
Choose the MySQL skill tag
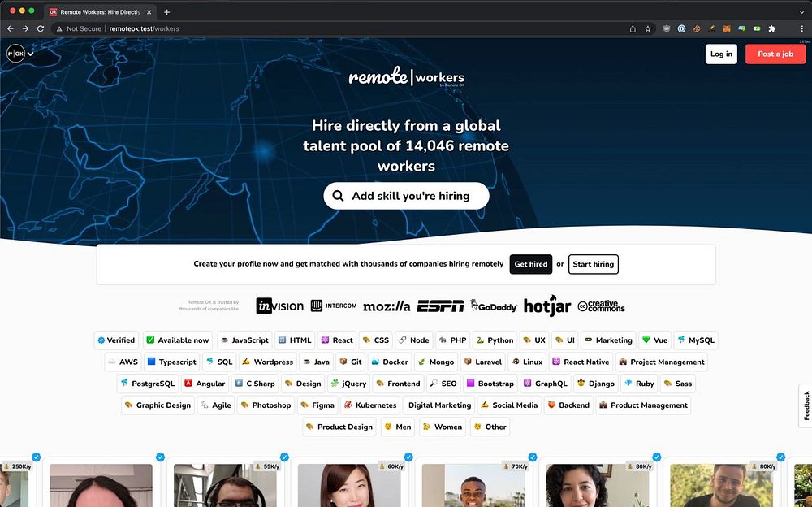point(696,340)
